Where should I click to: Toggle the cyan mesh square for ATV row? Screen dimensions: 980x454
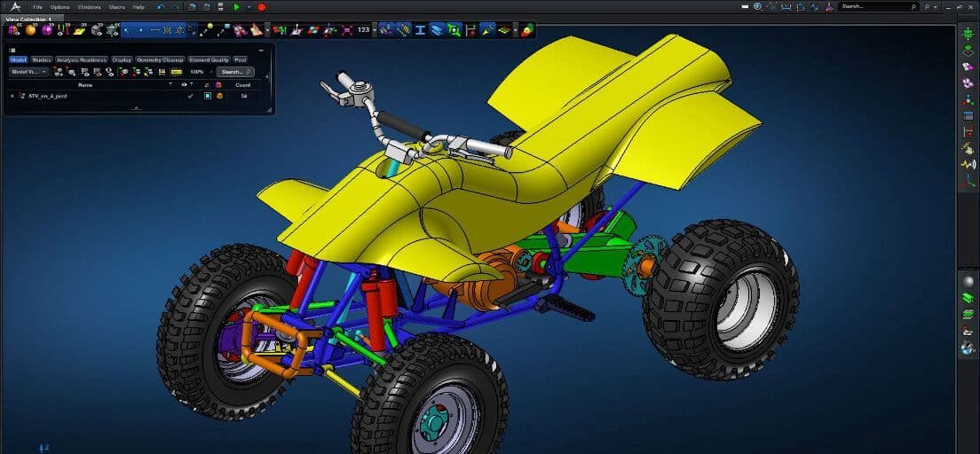[207, 96]
